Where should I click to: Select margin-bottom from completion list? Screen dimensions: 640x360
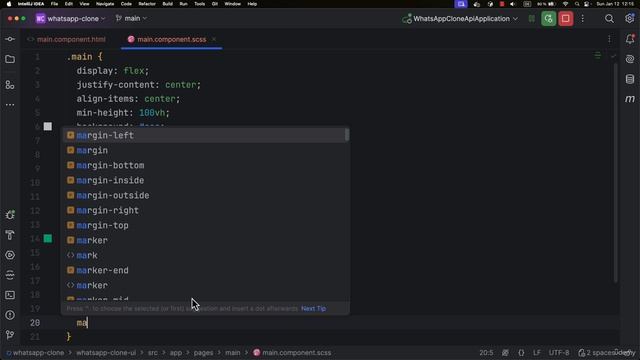pyautogui.click(x=204, y=166)
